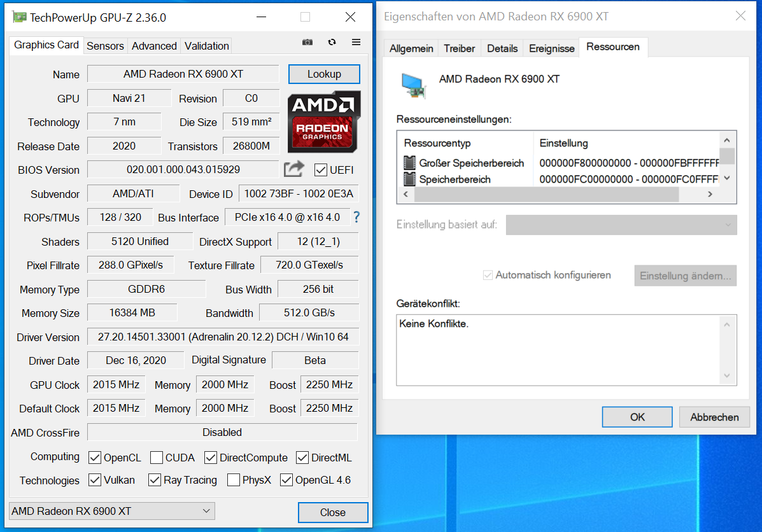This screenshot has height=532, width=762.
Task: Select Großer Speicherbereich resource row
Action: (558, 163)
